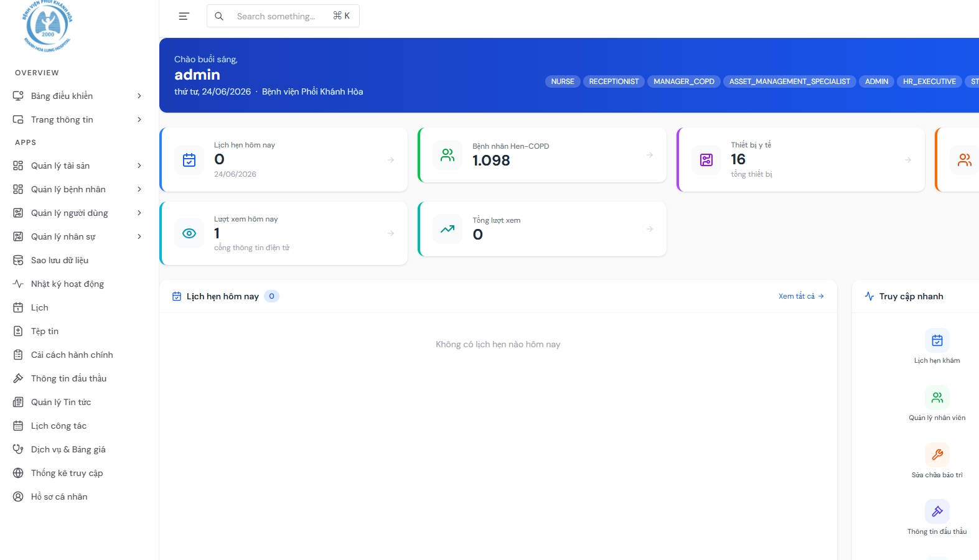Click the Dịch vụ & Bảng giá stethoscope icon

click(18, 449)
